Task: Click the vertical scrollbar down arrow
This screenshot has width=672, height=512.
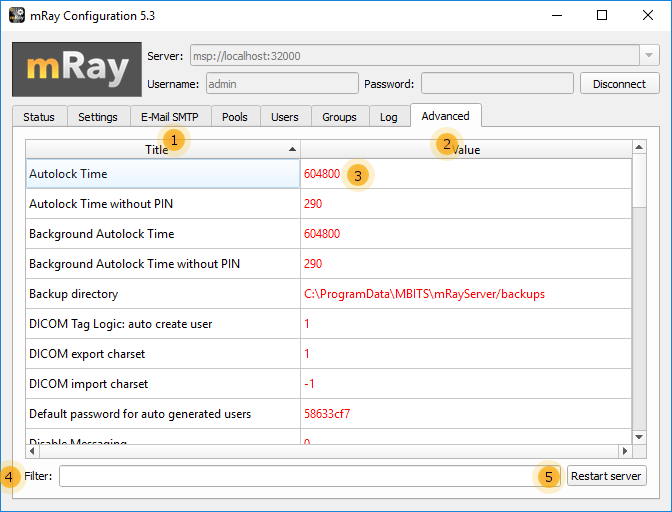Action: 639,437
